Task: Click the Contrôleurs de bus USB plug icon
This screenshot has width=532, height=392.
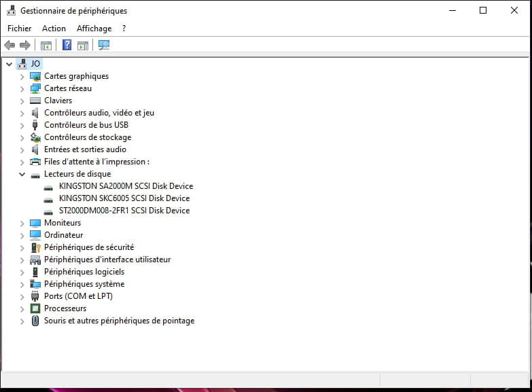Action: [35, 125]
